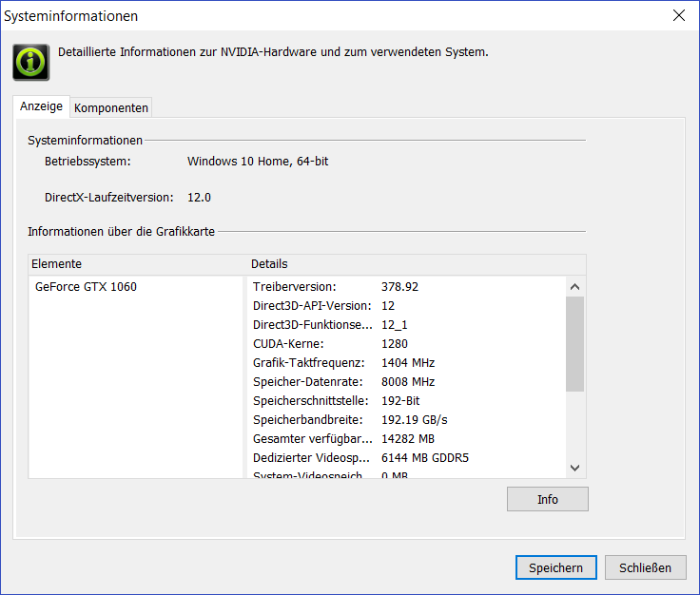This screenshot has height=595, width=700.
Task: Open the Info button
Action: (x=548, y=499)
